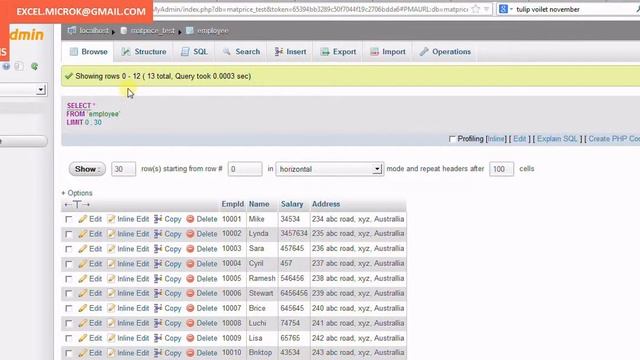Click the browser address bar URL
The height and width of the screenshot is (360, 640).
pos(310,9)
